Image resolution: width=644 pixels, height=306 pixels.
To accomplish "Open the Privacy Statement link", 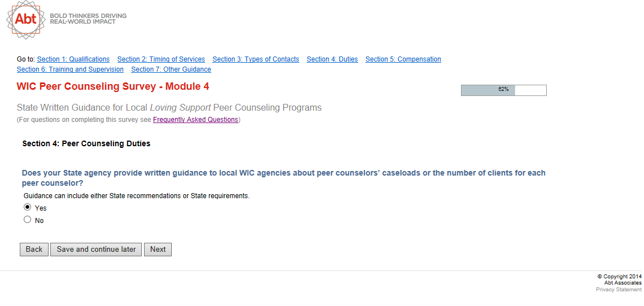I will pos(619,290).
